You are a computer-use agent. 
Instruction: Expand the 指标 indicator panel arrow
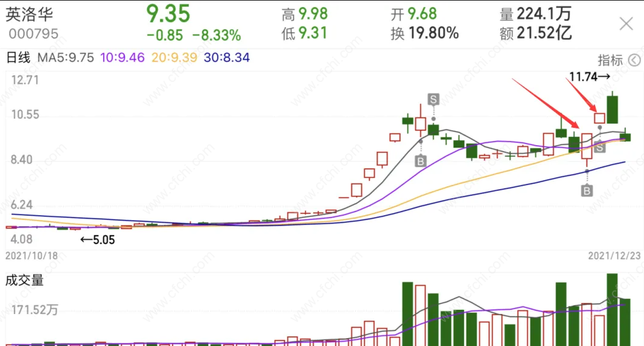(x=634, y=60)
